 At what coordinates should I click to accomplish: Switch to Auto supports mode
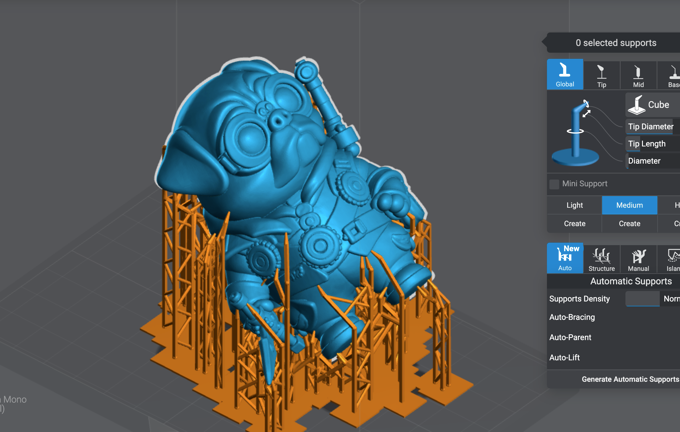coord(565,258)
